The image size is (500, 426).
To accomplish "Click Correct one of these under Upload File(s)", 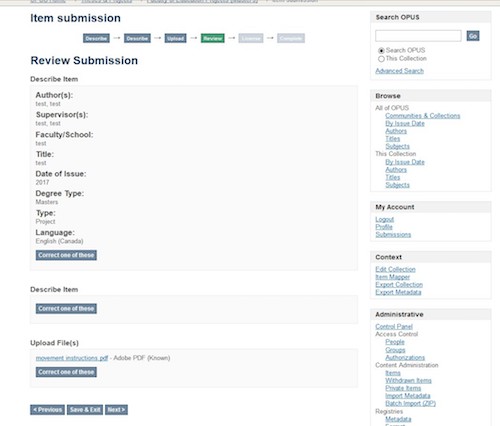I will [x=66, y=372].
